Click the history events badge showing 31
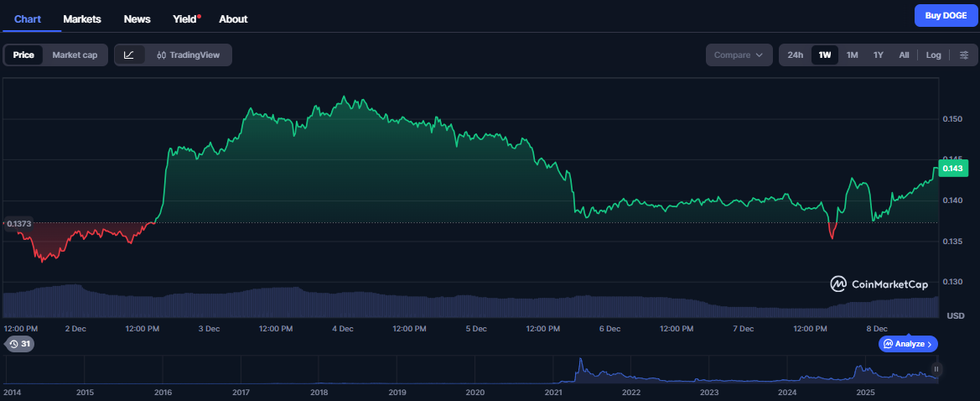 click(x=19, y=344)
